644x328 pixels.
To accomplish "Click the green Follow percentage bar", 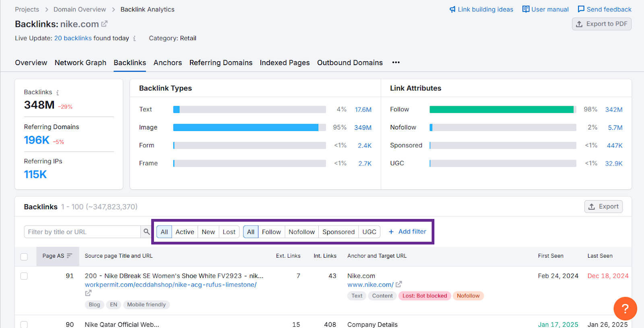I will coord(502,109).
